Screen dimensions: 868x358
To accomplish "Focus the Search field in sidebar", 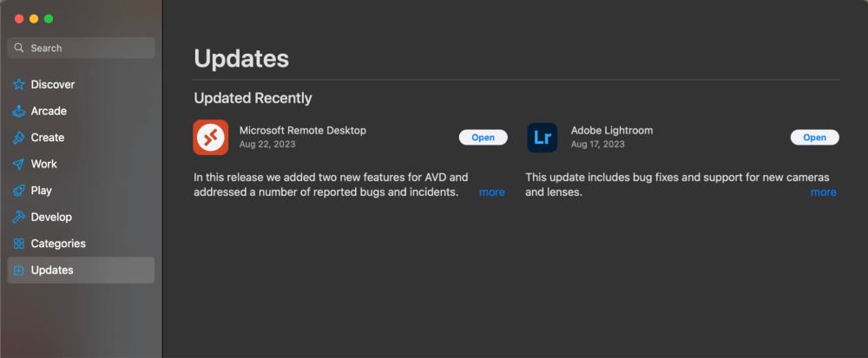I will [x=87, y=49].
